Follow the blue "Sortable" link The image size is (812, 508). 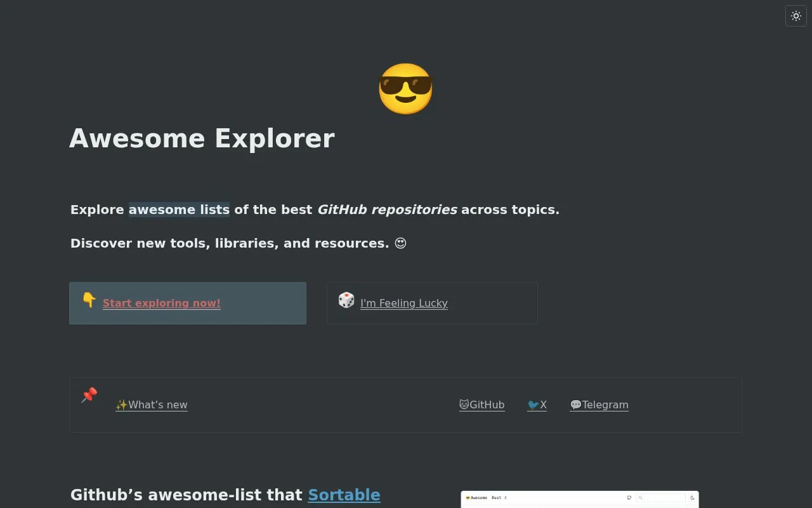[x=344, y=495]
